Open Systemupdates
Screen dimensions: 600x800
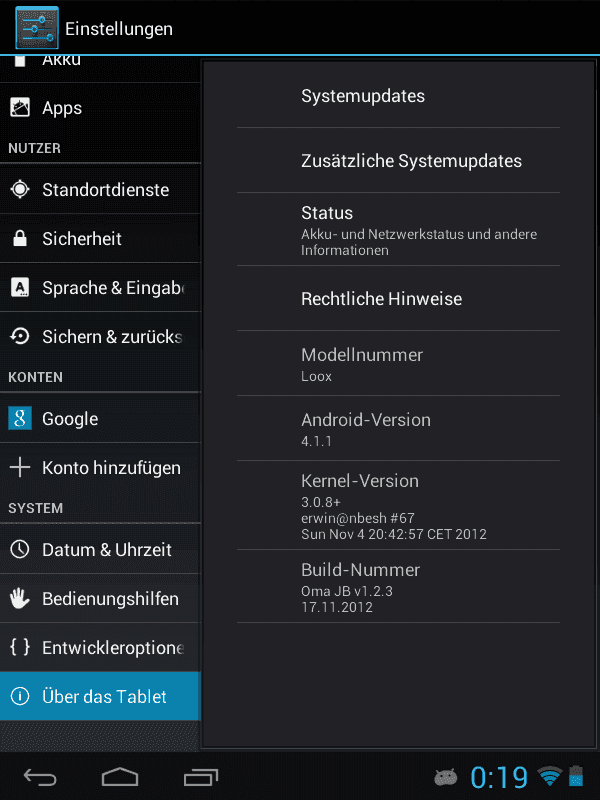398,96
